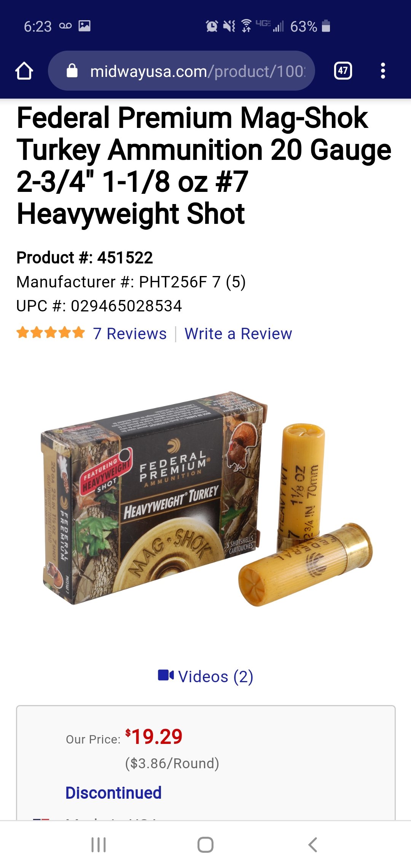Image resolution: width=411 pixels, height=868 pixels.
Task: Tap the Android back arrow
Action: coord(313,845)
